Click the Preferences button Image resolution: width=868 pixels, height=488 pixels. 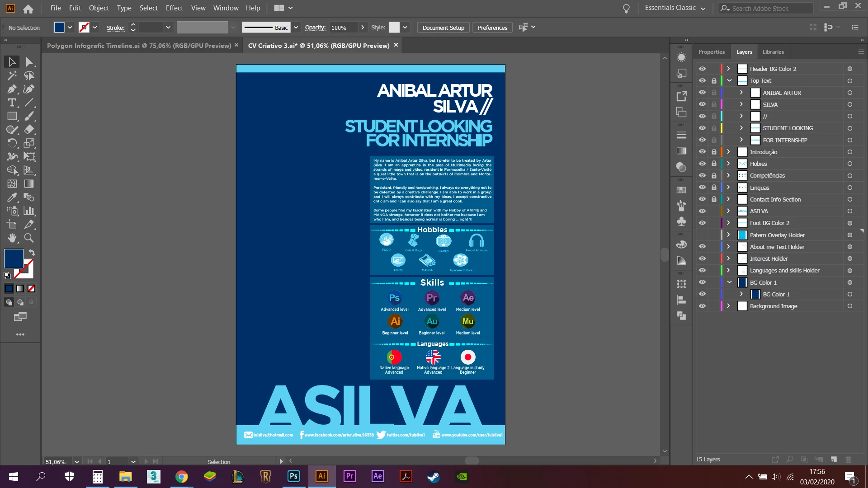492,28
